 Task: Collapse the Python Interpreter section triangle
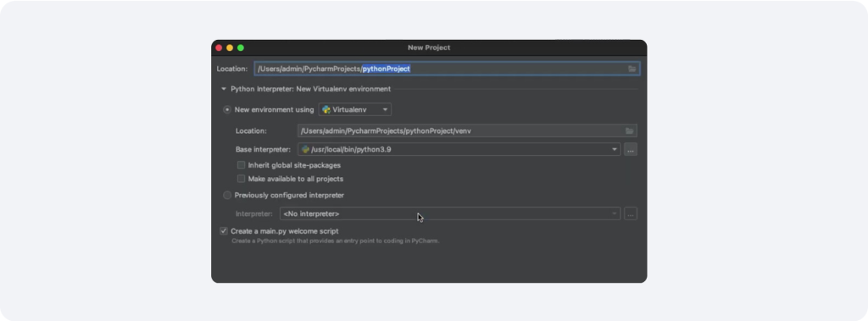pyautogui.click(x=224, y=89)
